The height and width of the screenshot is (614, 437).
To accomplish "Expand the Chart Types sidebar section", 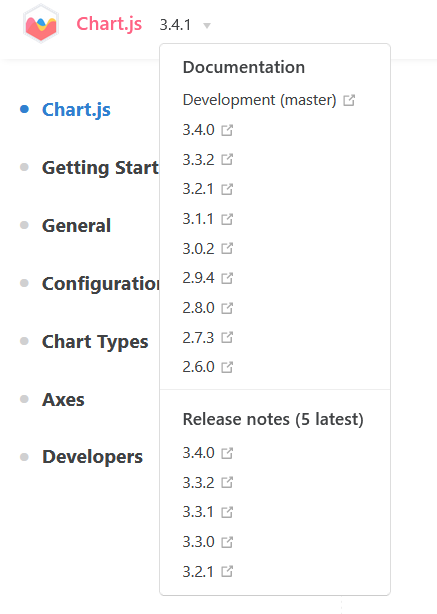I will click(95, 341).
